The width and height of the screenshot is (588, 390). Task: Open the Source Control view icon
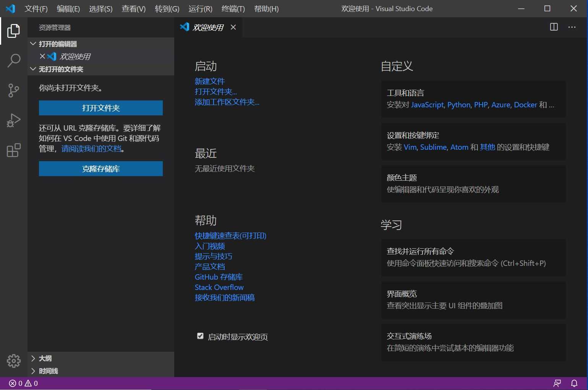tap(14, 91)
